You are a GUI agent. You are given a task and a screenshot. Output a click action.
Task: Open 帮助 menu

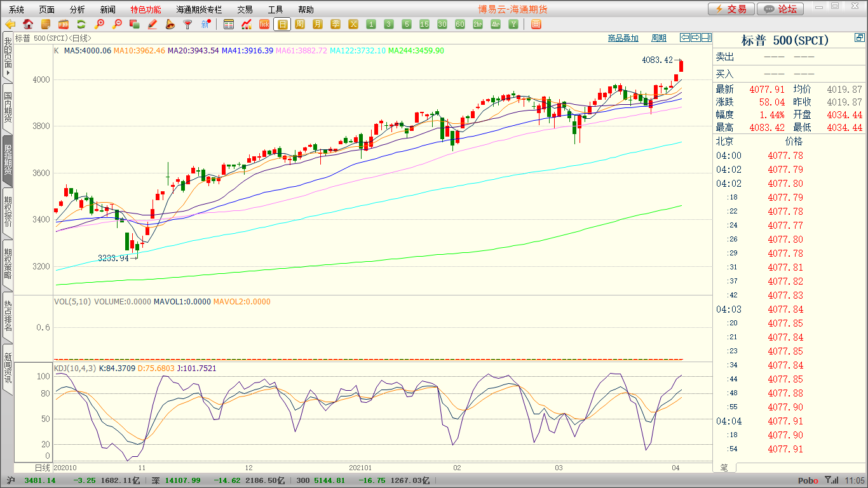tap(306, 10)
